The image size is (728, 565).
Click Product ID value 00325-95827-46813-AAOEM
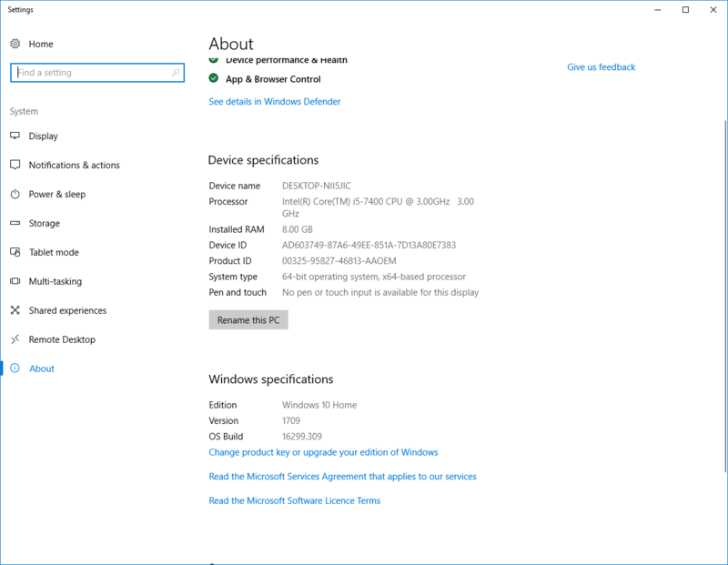pyautogui.click(x=339, y=261)
